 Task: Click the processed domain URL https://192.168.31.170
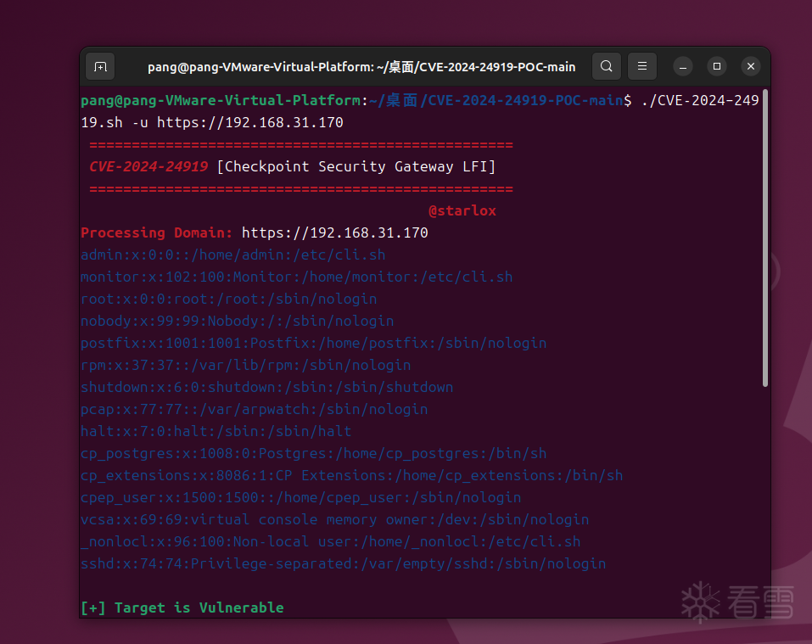[x=335, y=233]
